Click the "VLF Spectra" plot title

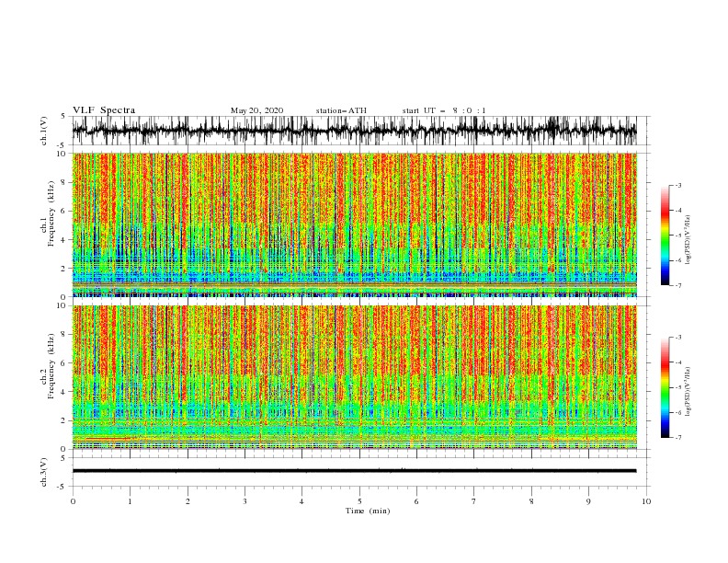(x=104, y=110)
